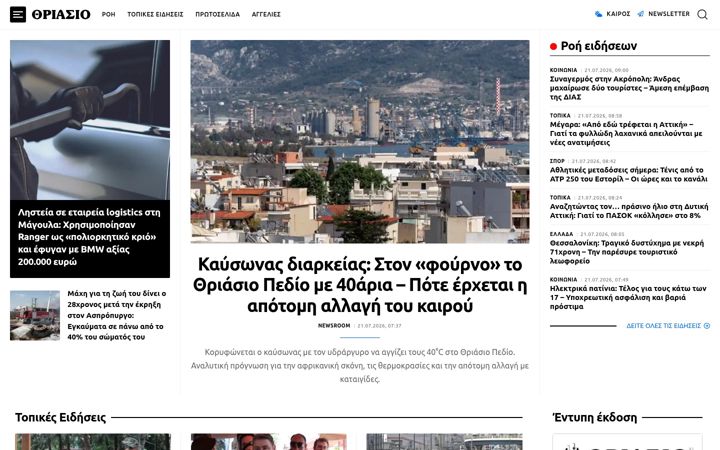
Task: Open the NEWSLETTER link in header
Action: coord(669,14)
